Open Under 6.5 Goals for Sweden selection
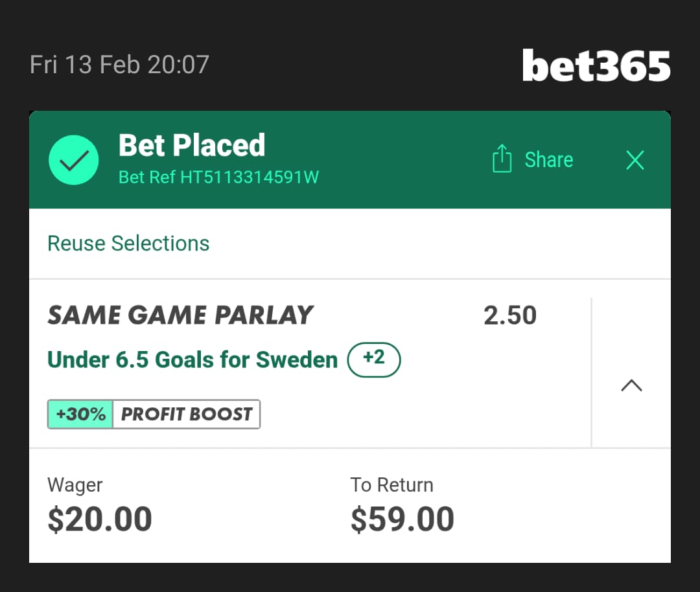 tap(192, 359)
